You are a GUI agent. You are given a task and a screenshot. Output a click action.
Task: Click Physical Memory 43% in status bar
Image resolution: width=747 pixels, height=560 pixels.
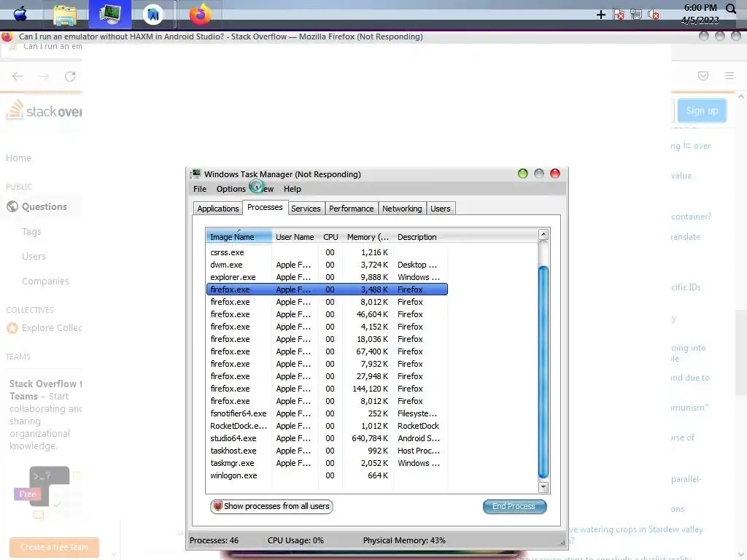click(x=404, y=540)
